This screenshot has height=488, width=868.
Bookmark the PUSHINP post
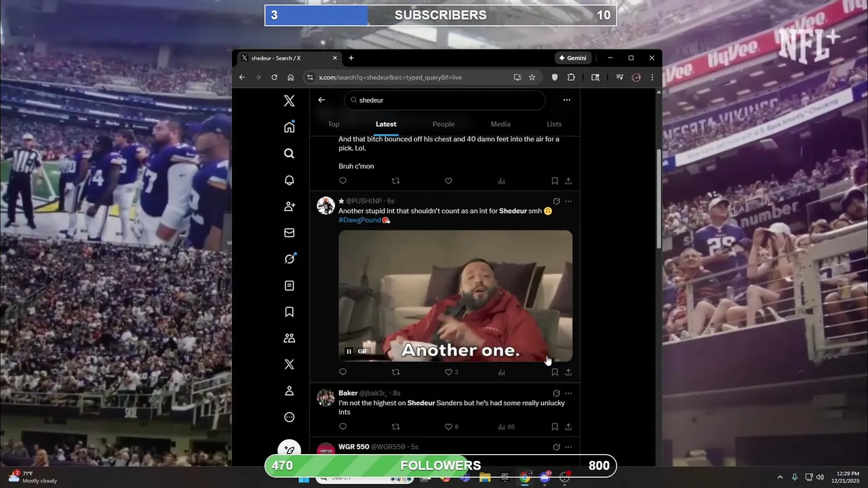555,372
